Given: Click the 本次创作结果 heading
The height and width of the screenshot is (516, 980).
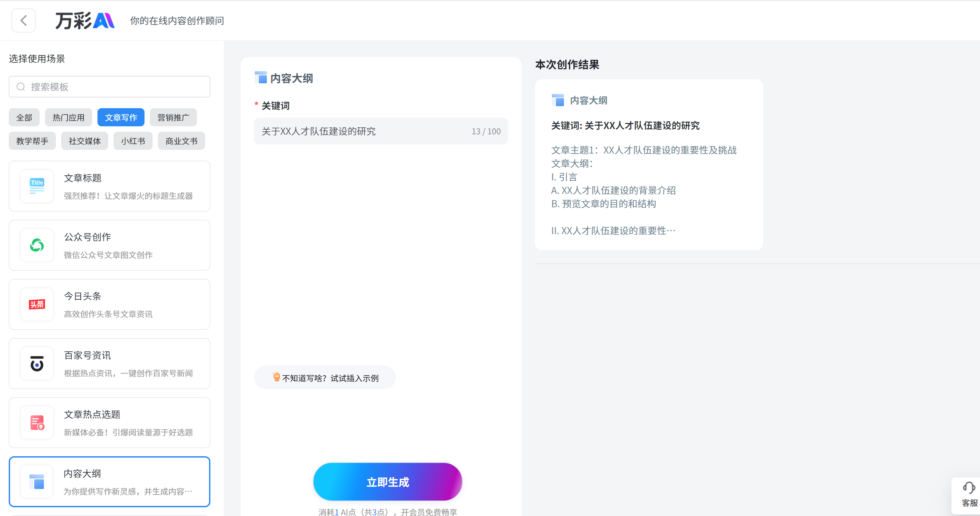Looking at the screenshot, I should click(x=567, y=64).
